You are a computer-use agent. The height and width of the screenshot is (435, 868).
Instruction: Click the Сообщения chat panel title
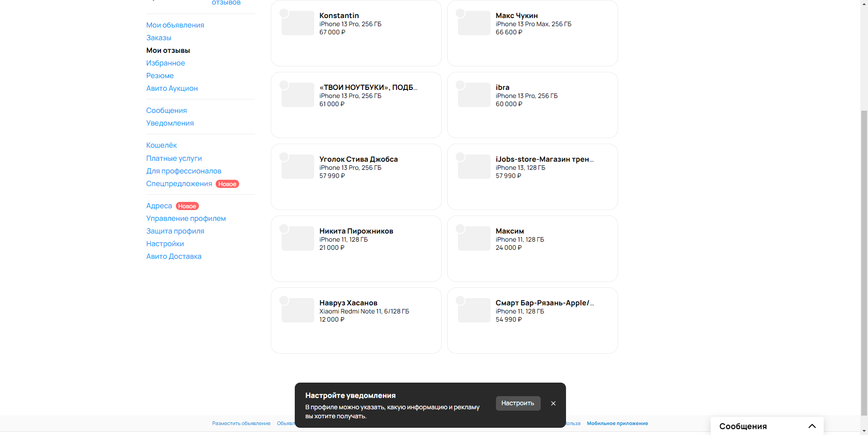(743, 426)
